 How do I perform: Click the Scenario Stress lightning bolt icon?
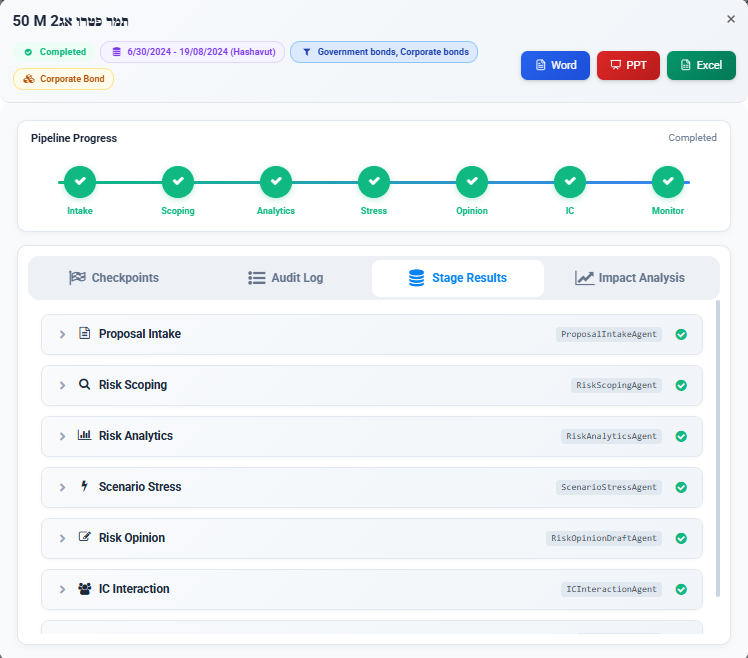[84, 486]
